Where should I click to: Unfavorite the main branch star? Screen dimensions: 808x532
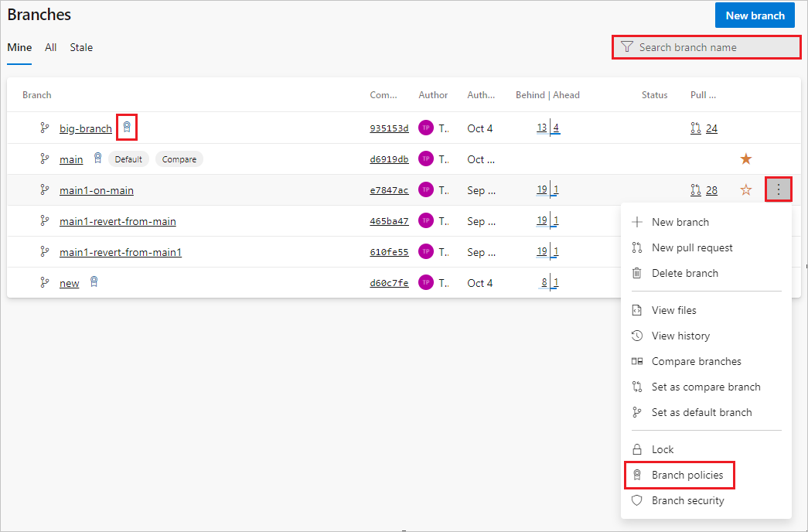(x=745, y=159)
